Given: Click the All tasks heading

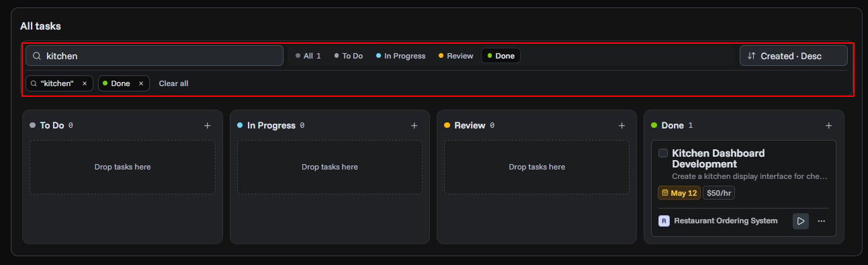Looking at the screenshot, I should tap(40, 26).
